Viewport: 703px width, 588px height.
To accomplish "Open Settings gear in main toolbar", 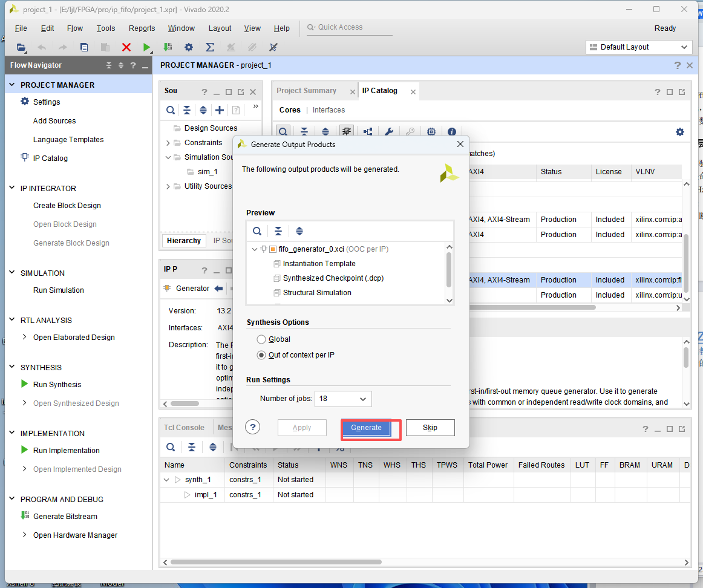I will pos(189,47).
